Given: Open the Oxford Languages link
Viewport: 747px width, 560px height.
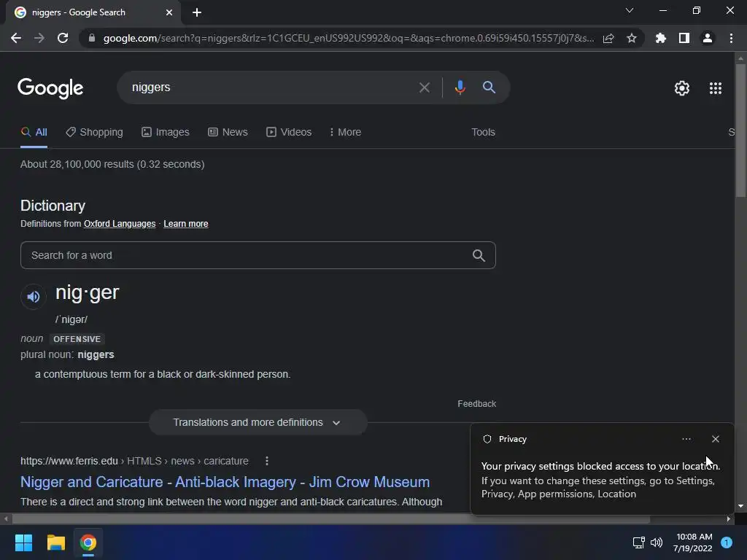Looking at the screenshot, I should (120, 224).
